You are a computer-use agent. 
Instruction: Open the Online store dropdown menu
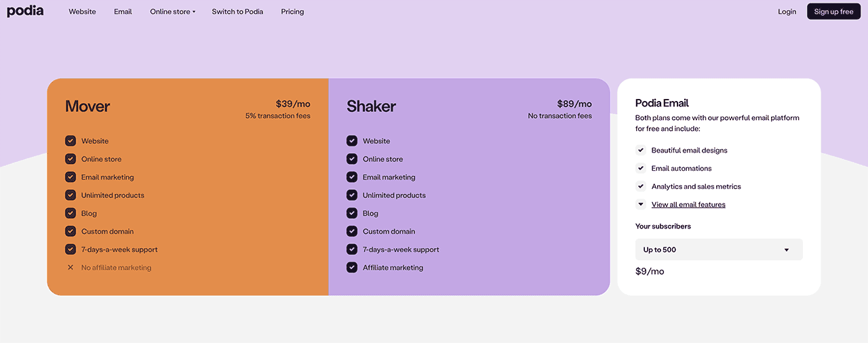tap(172, 12)
